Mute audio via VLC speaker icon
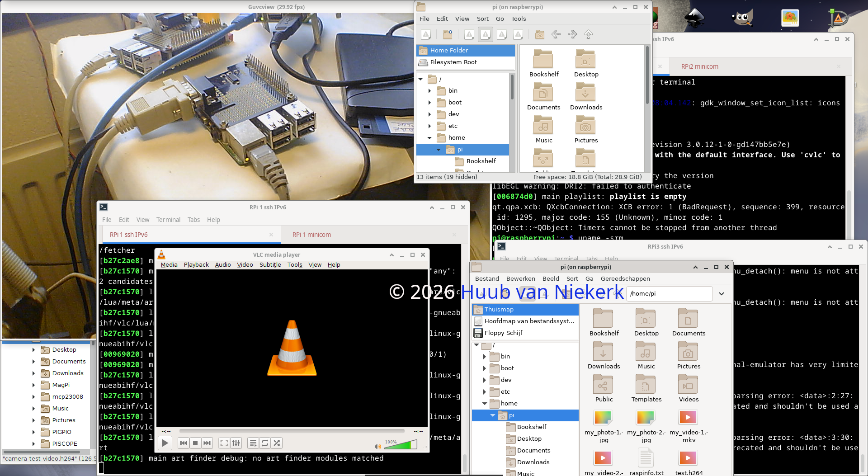Screen dimensions: 868x476 [377, 447]
